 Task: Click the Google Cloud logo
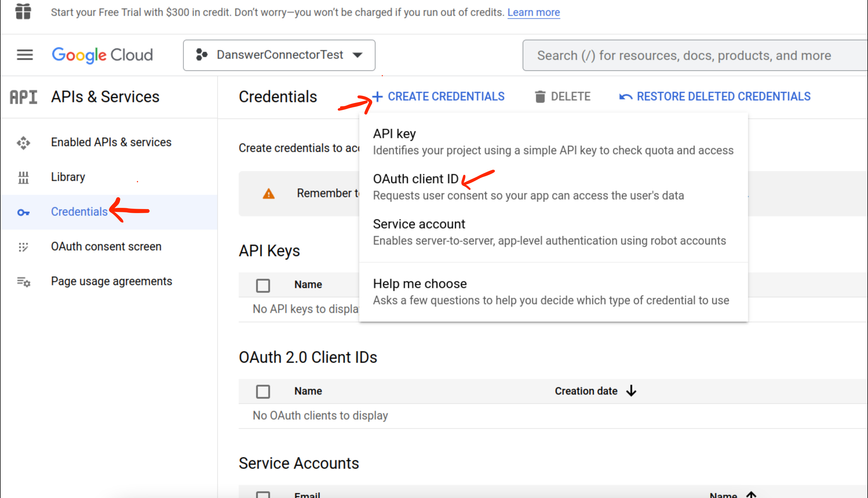pos(102,55)
